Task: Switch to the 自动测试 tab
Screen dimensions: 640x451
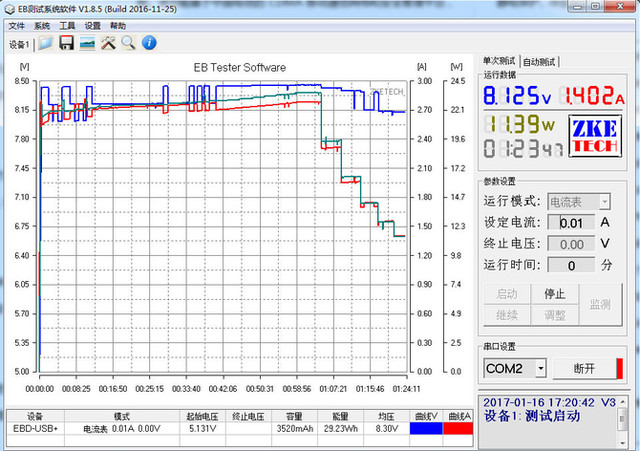Action: (539, 61)
